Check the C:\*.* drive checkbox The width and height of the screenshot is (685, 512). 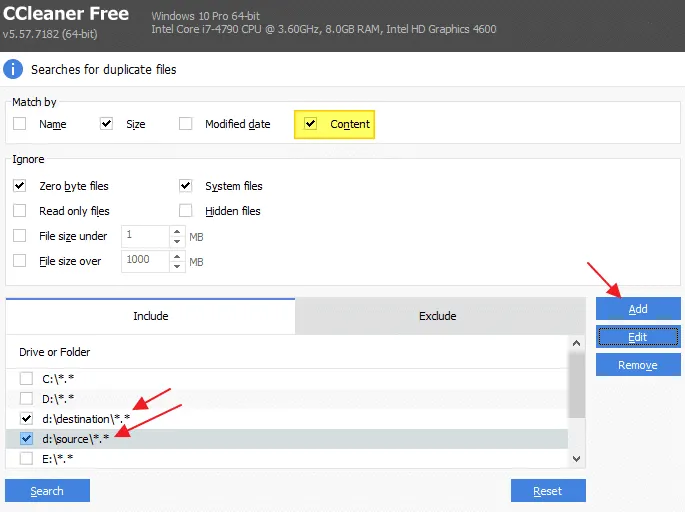[x=26, y=379]
